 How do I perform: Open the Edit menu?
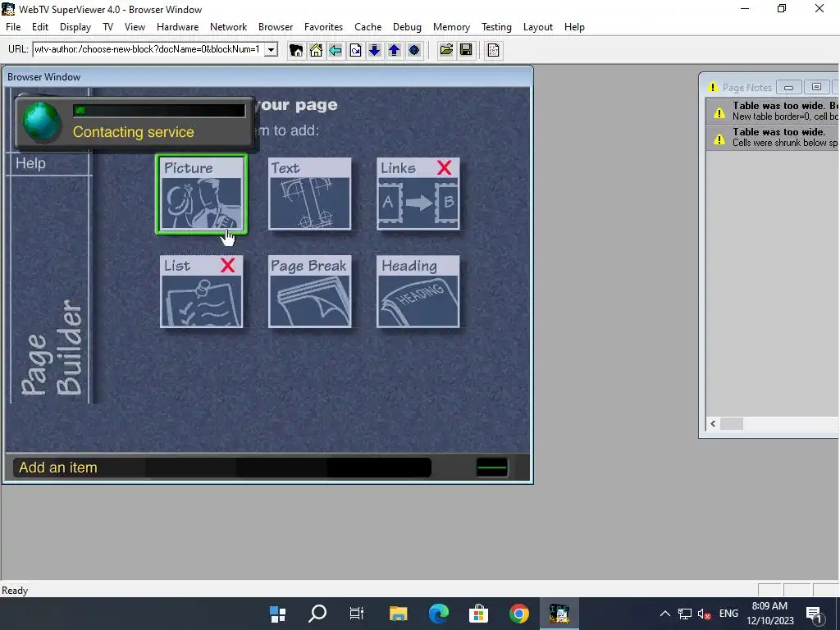click(40, 27)
